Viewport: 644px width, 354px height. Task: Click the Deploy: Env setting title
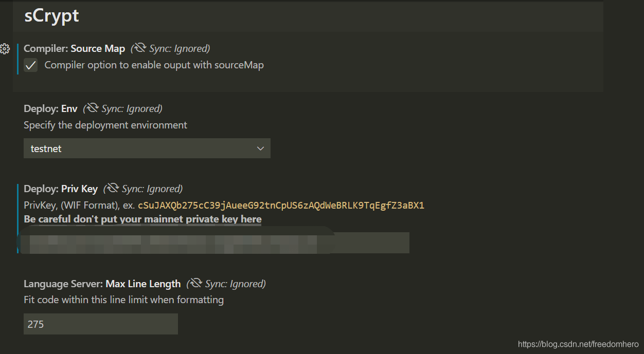coord(50,108)
